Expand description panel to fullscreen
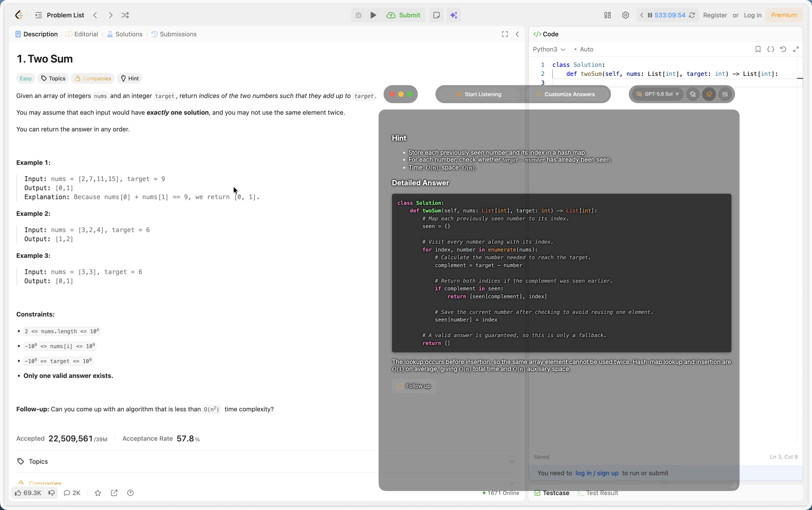 click(x=505, y=34)
